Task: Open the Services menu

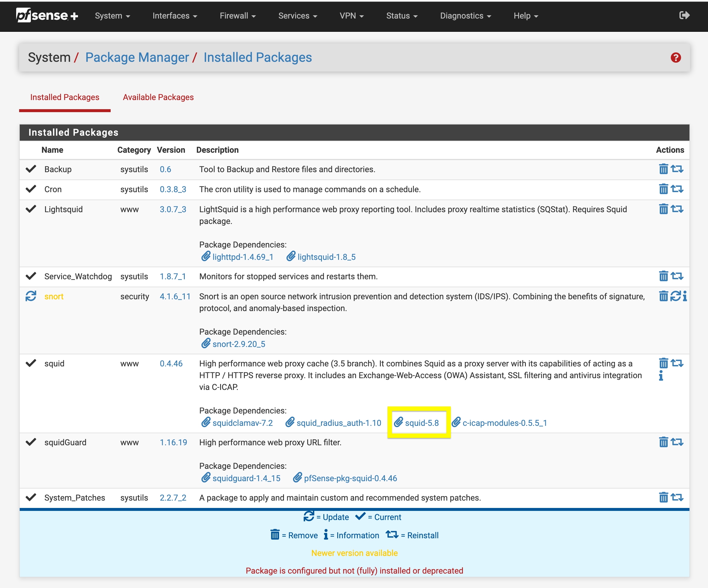Action: pos(298,16)
